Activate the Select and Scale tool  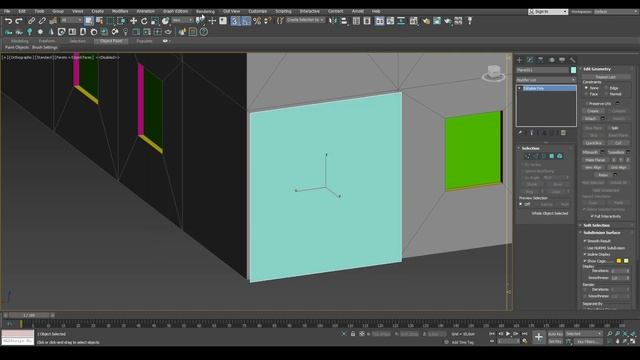pyautogui.click(x=155, y=21)
